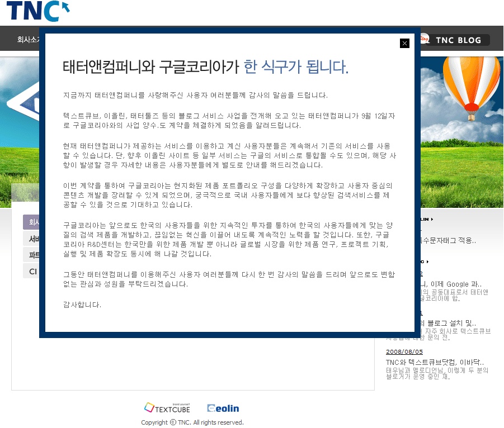This screenshot has height=428, width=504.
Task: Select the CI item in left sidebar
Action: tap(31, 272)
